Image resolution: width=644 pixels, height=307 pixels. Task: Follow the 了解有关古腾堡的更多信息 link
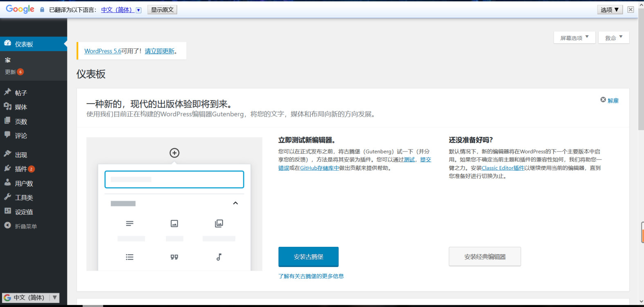click(x=311, y=276)
